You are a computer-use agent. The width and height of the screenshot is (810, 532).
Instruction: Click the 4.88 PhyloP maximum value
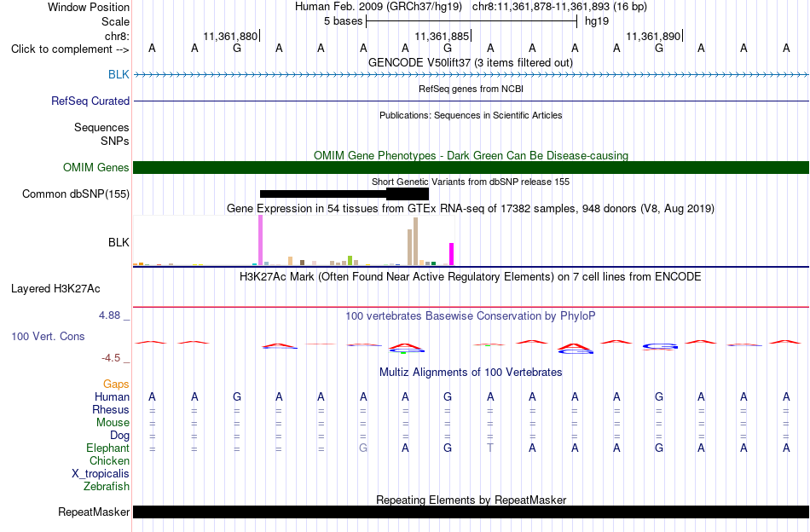109,315
